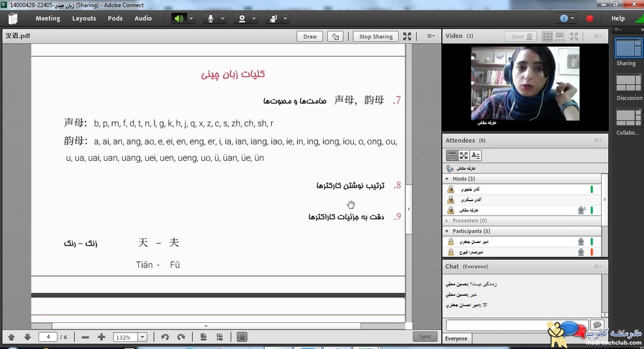
Task: Open the Audio menu
Action: coord(143,18)
